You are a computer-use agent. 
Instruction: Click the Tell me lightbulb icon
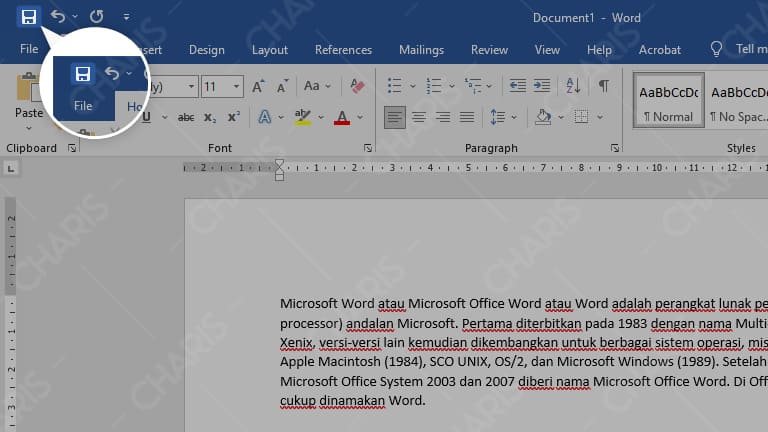coord(716,49)
